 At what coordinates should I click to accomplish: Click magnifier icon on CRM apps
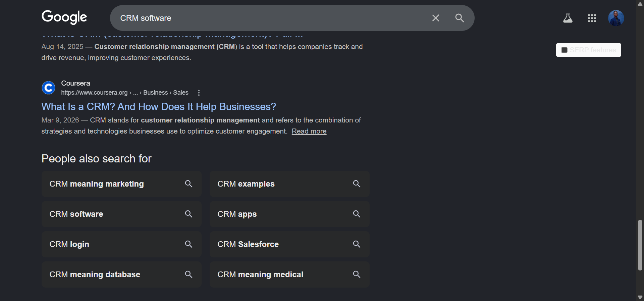click(x=357, y=214)
